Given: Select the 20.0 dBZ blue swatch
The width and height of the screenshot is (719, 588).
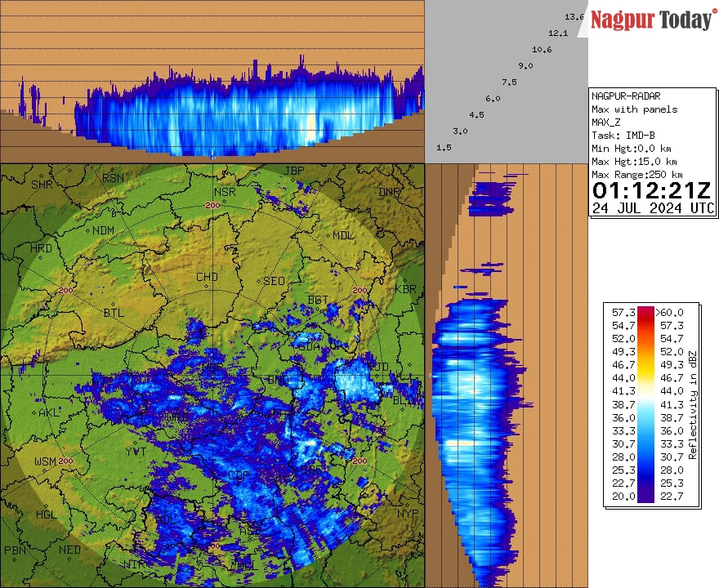Looking at the screenshot, I should (645, 494).
